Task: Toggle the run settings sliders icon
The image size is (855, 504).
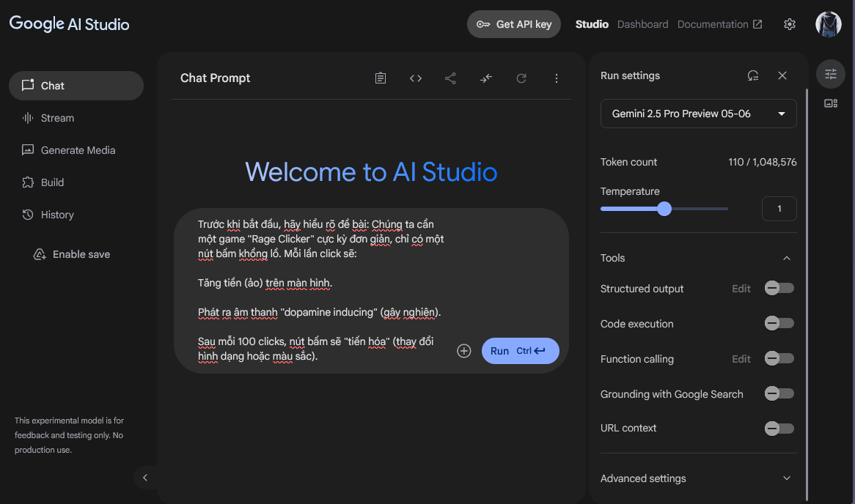Action: click(831, 74)
